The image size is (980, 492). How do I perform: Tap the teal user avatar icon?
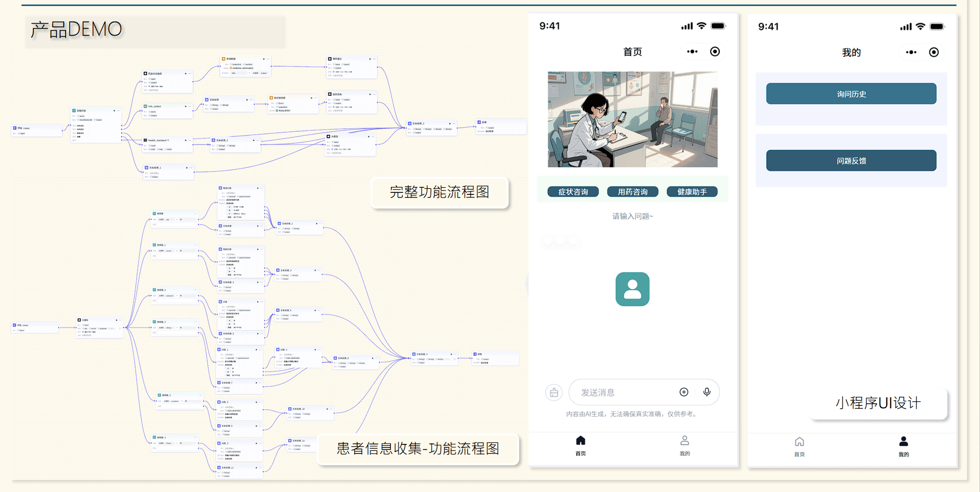click(632, 289)
